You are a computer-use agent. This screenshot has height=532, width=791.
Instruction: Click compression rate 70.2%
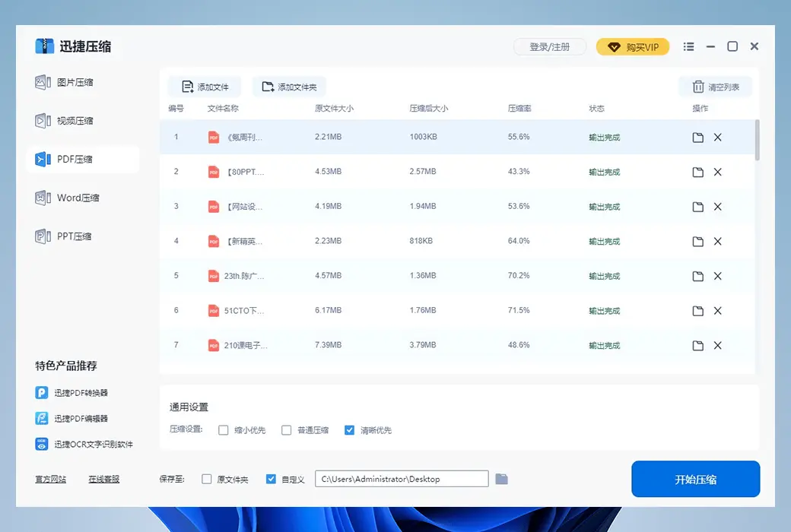519,275
